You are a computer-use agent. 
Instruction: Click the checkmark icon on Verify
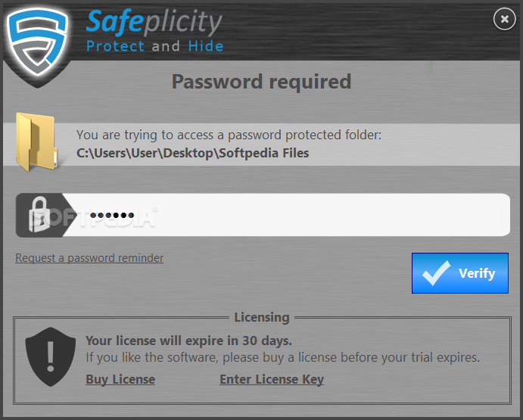(x=435, y=273)
